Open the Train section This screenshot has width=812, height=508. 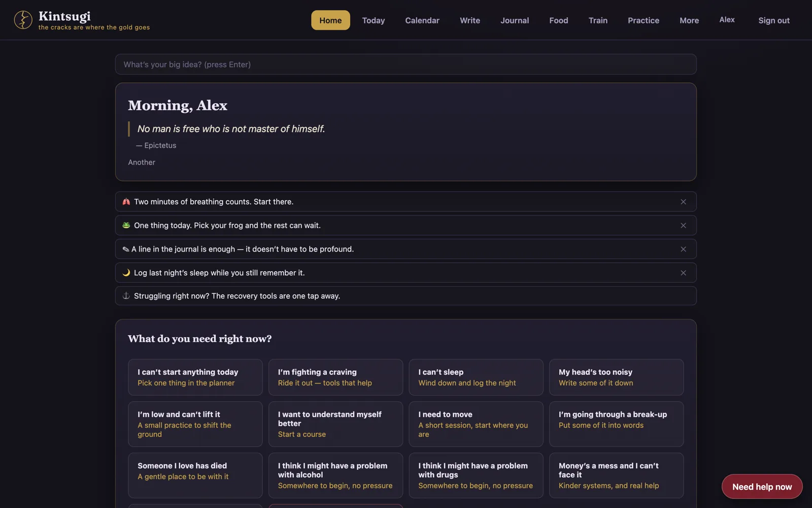coord(598,20)
